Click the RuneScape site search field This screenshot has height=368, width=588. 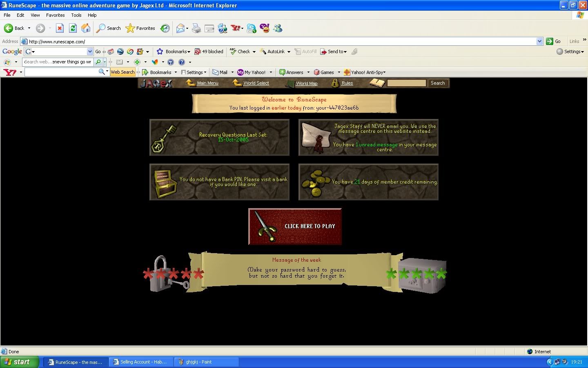[x=406, y=83]
